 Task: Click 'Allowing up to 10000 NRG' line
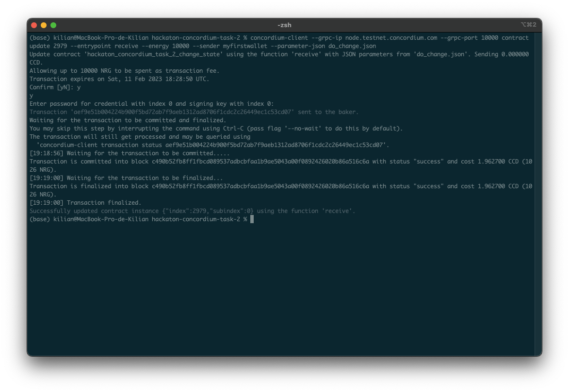click(124, 71)
